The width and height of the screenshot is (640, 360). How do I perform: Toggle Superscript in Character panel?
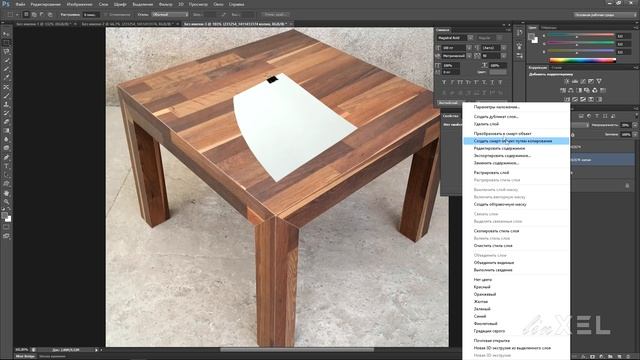(x=476, y=82)
